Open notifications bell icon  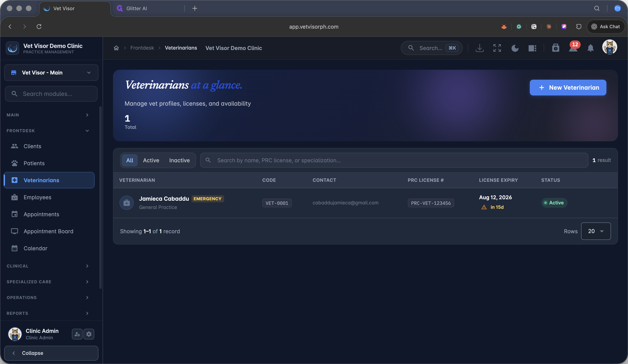tap(590, 48)
